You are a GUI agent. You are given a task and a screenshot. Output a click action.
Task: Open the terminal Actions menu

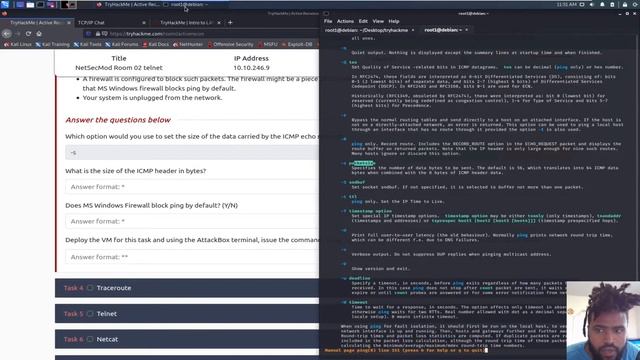(345, 21)
